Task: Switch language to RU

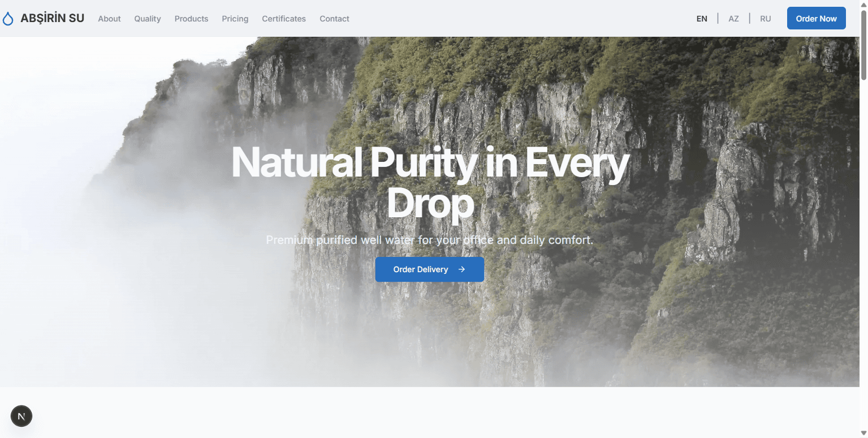Action: [766, 19]
